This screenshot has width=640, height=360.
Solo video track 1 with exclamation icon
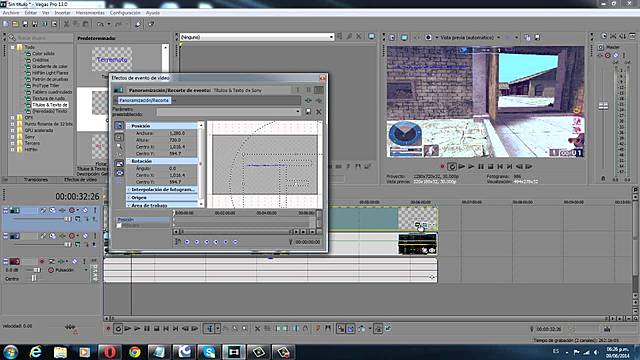point(95,210)
